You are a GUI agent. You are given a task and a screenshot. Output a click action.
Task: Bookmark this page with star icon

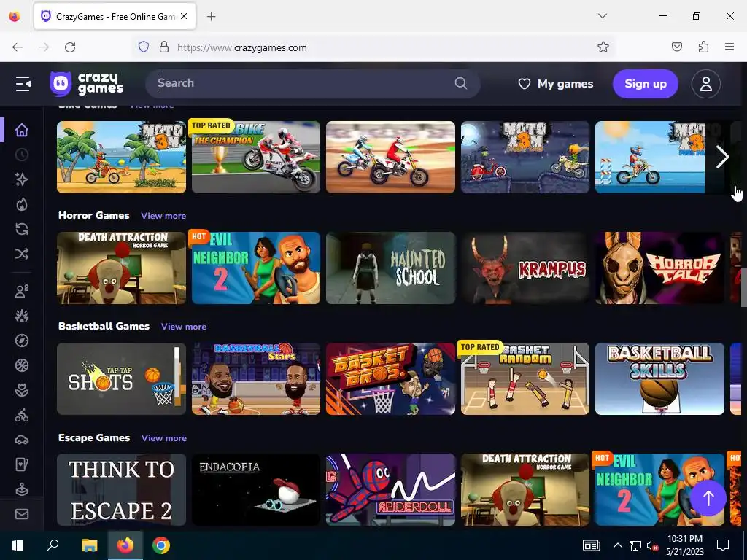pyautogui.click(x=603, y=47)
